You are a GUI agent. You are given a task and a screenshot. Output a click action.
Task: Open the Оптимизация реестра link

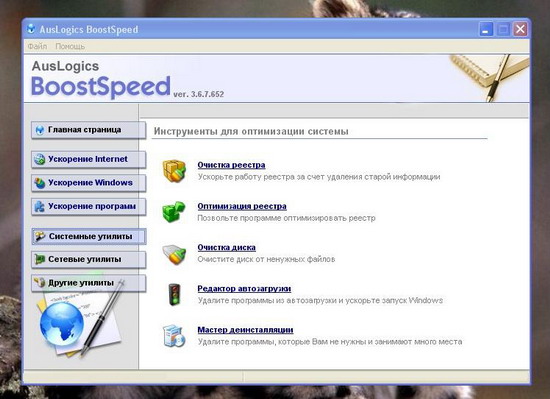(242, 206)
